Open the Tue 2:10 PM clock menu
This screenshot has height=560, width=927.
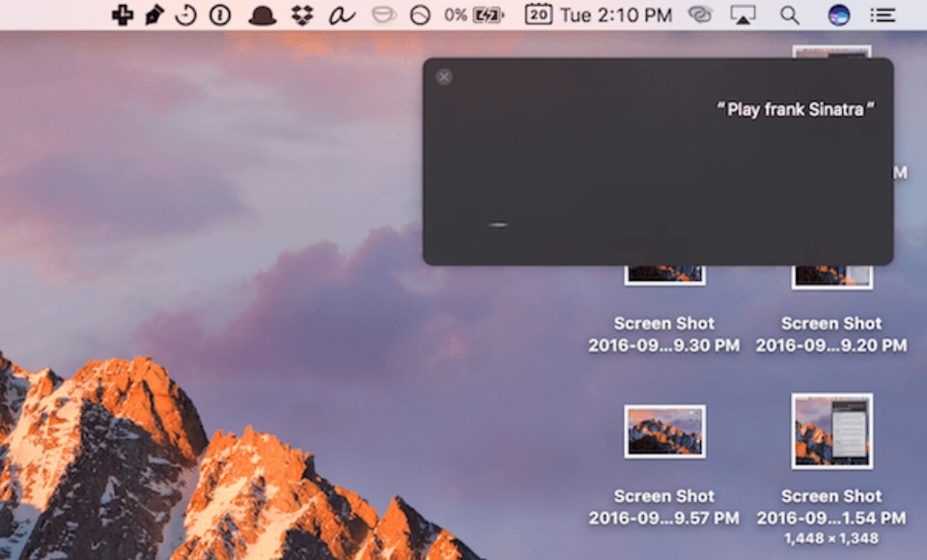(x=616, y=14)
